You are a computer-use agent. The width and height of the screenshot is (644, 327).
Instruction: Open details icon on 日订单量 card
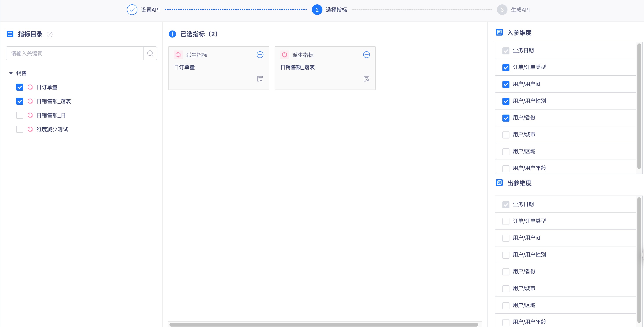[x=260, y=79]
